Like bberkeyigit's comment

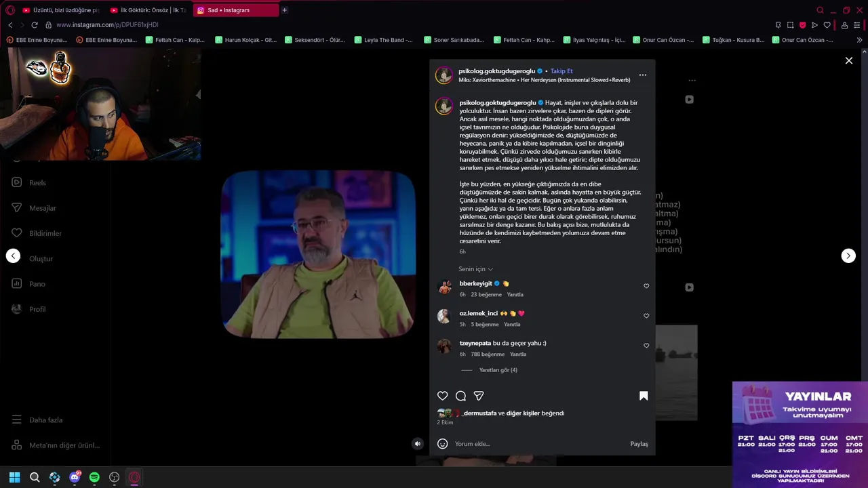(646, 286)
